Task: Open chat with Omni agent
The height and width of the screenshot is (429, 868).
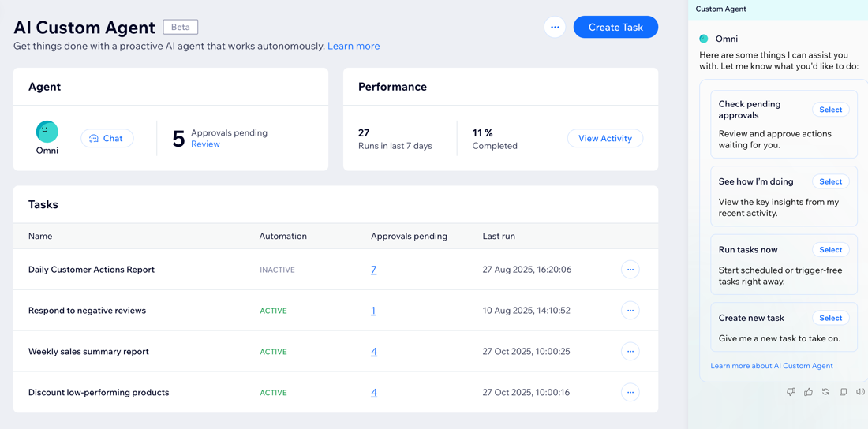Action: [x=107, y=138]
